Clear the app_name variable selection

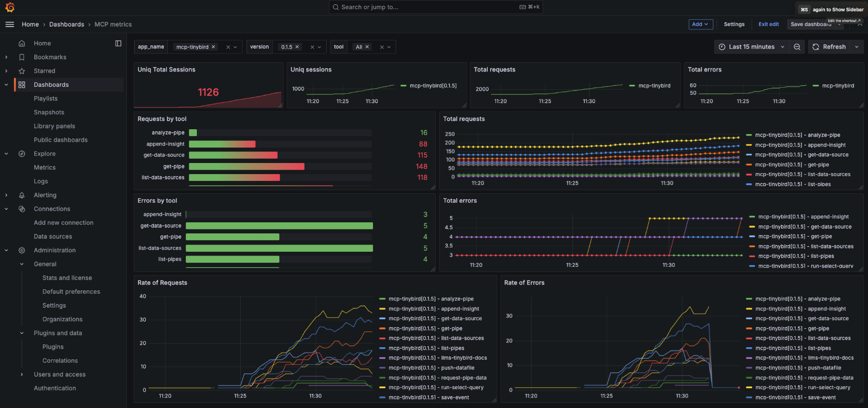pyautogui.click(x=228, y=47)
